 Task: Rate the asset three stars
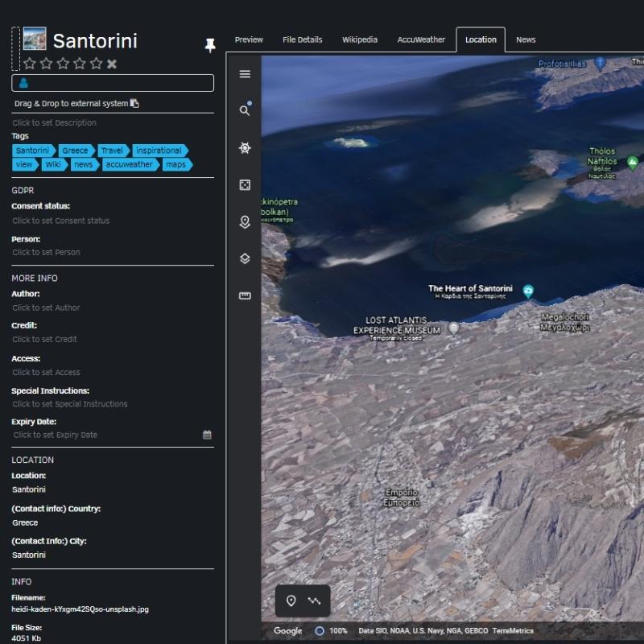pyautogui.click(x=63, y=64)
